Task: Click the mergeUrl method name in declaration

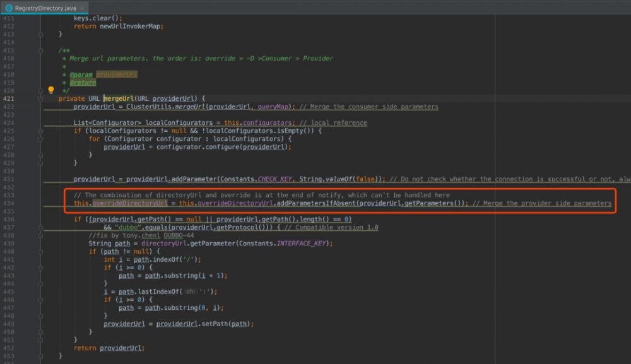Action: (119, 98)
